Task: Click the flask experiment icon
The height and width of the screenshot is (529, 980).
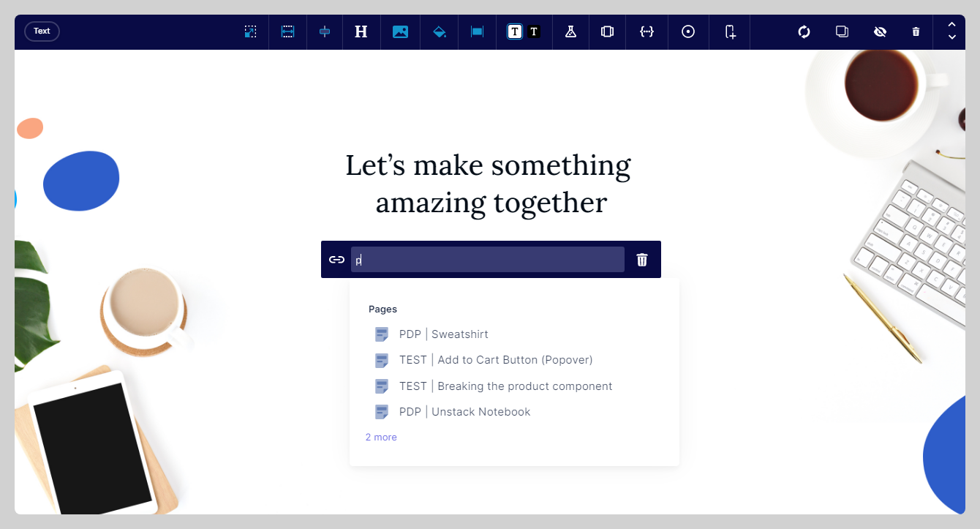Action: point(570,31)
